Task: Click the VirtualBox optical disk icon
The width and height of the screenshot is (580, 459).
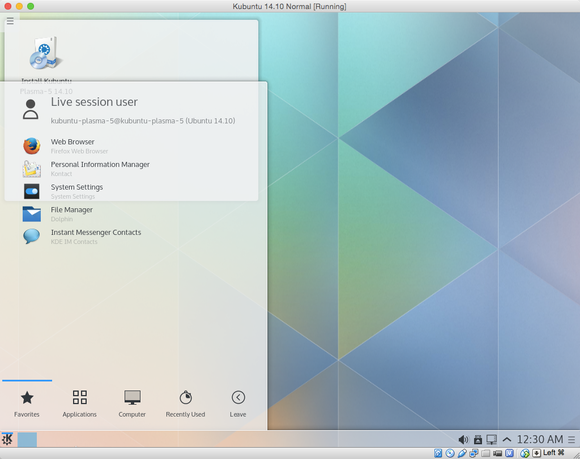Action: click(x=450, y=453)
